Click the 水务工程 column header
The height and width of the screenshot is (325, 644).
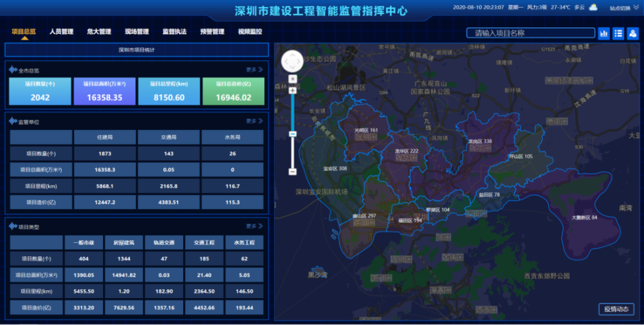coord(244,243)
